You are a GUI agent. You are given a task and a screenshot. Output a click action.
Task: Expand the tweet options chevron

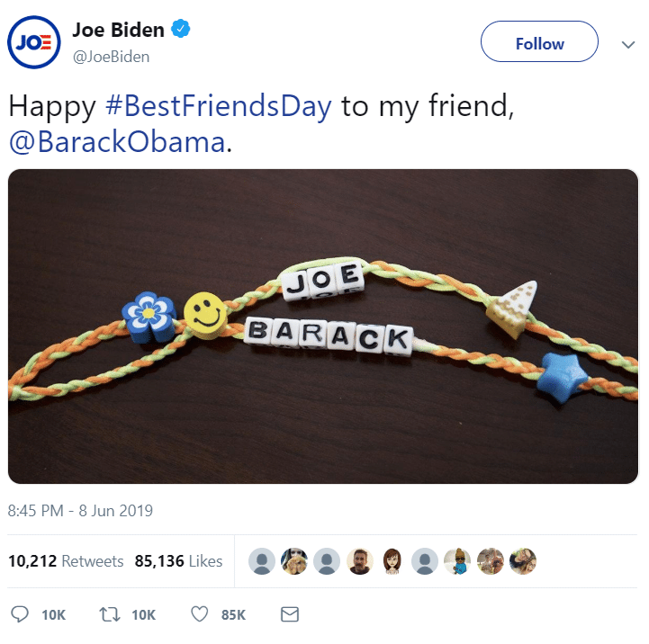click(x=628, y=44)
